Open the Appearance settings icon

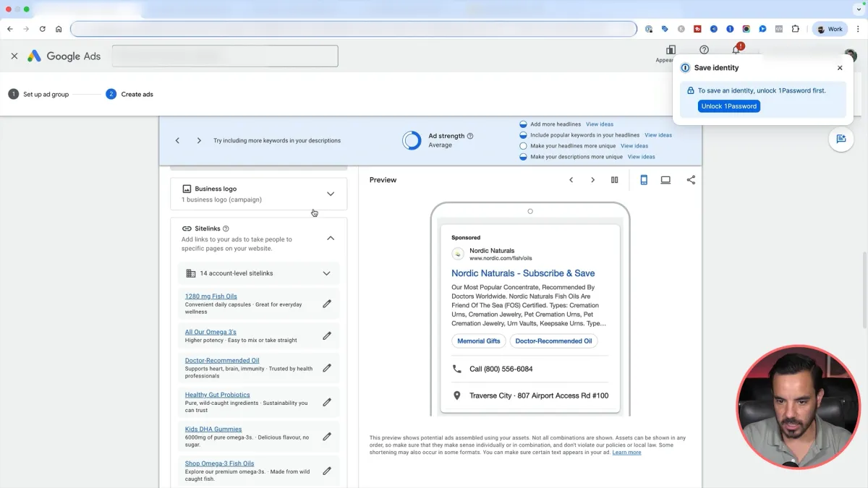tap(671, 50)
